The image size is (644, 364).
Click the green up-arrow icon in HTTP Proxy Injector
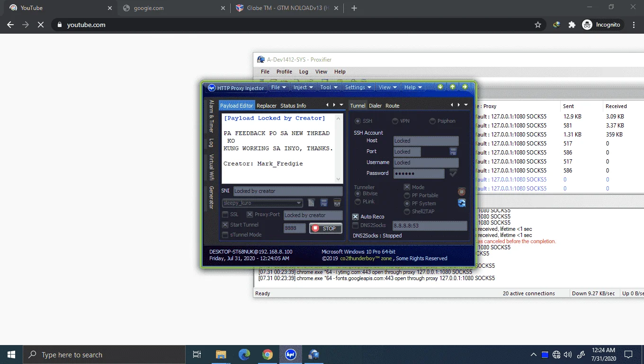(453, 87)
